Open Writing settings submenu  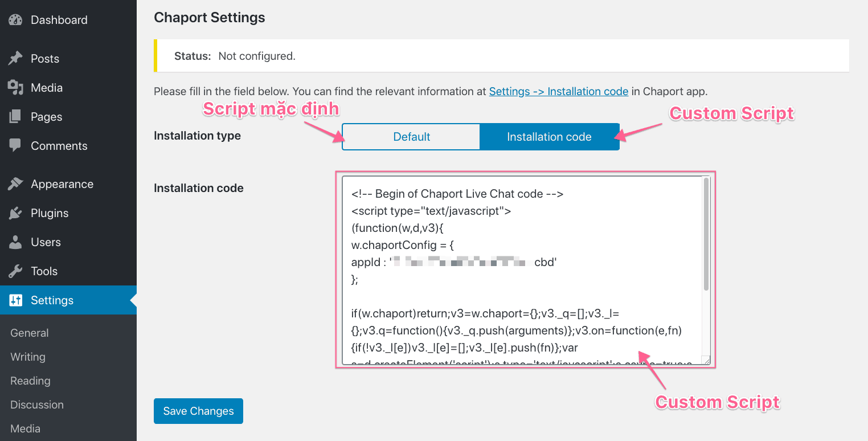coord(28,357)
